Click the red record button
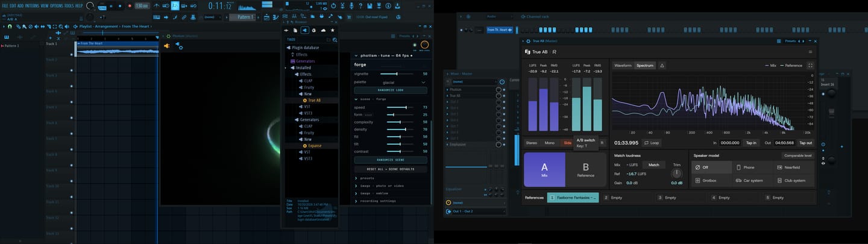This screenshot has height=244, width=868. pos(129,6)
